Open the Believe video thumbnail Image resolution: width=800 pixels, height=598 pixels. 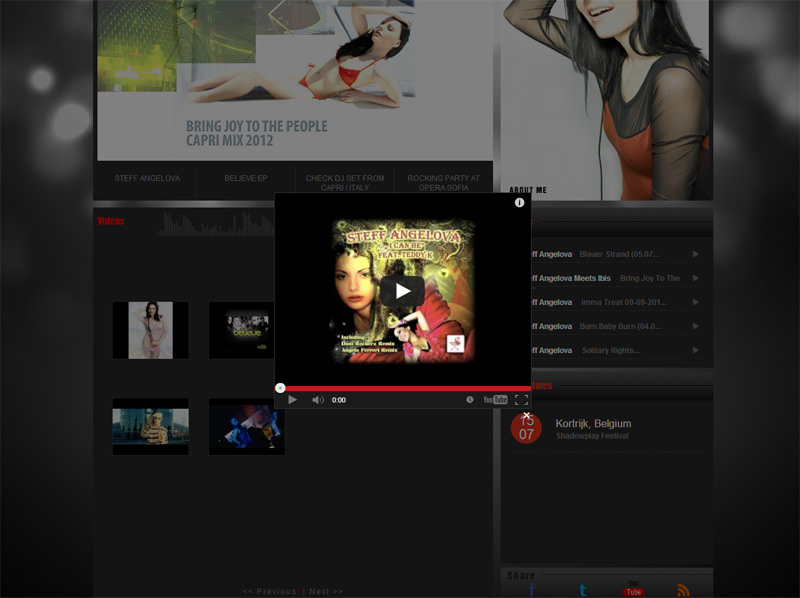[x=241, y=330]
